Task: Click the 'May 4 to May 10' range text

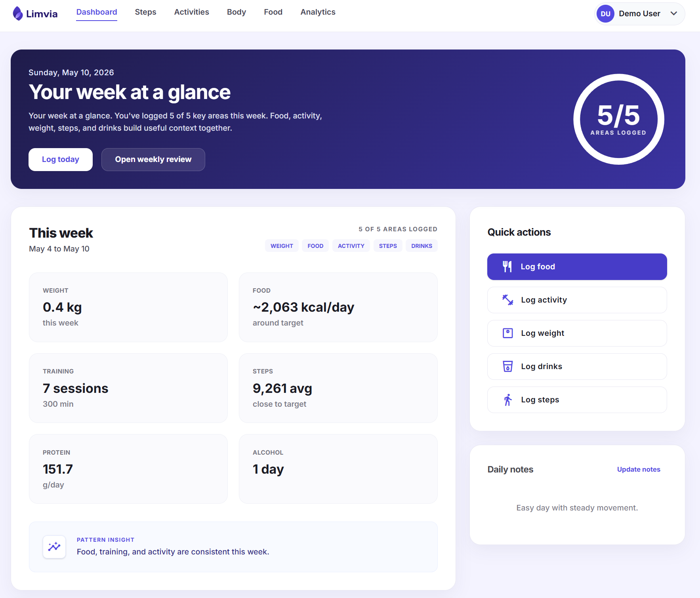Action: pyautogui.click(x=59, y=249)
